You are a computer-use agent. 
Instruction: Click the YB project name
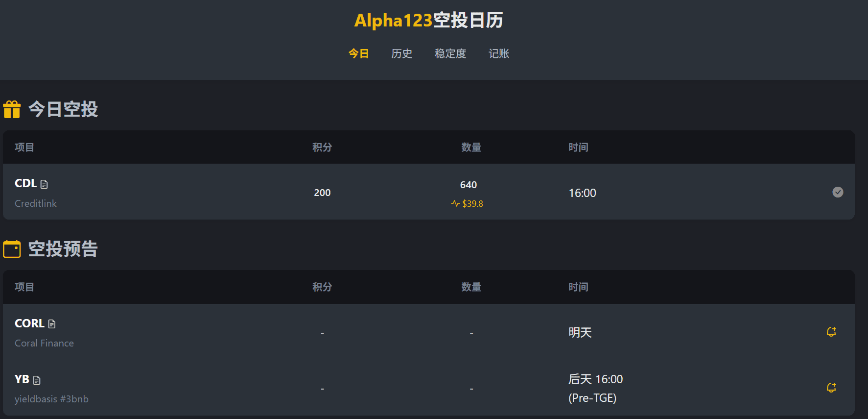coord(22,379)
